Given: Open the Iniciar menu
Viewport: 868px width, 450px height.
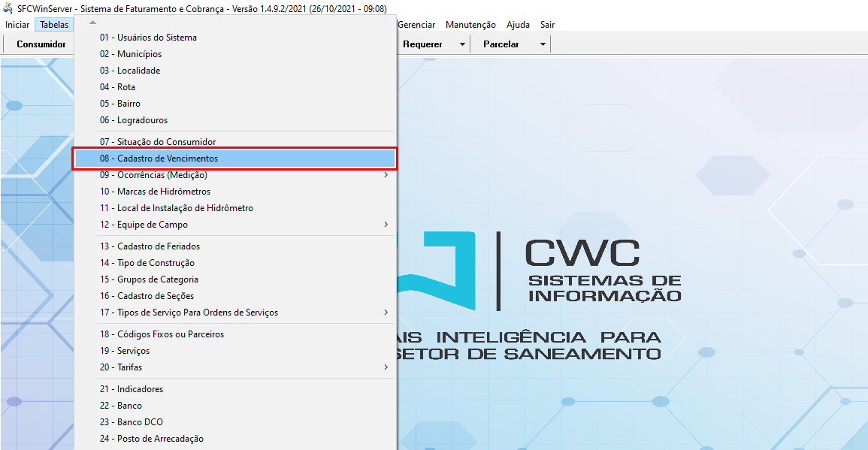Looking at the screenshot, I should click(17, 25).
